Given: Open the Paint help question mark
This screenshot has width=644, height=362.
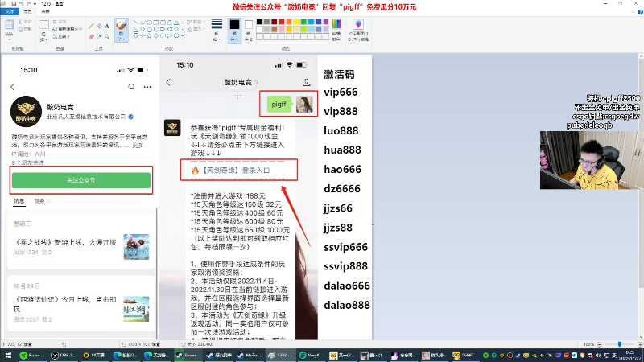Looking at the screenshot, I should tap(640, 12).
